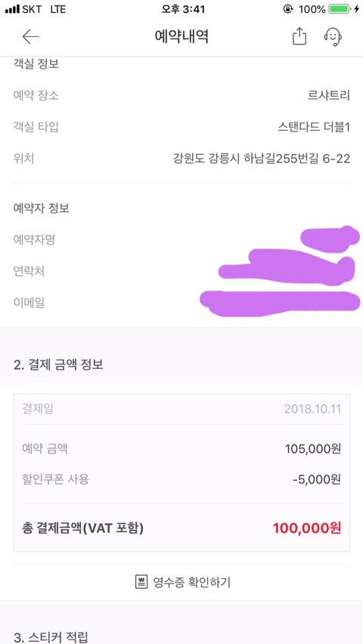
Task: Tap the clock time in status bar
Action: pyautogui.click(x=183, y=9)
